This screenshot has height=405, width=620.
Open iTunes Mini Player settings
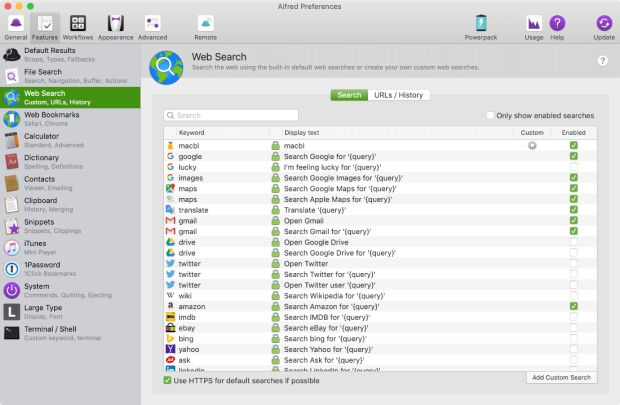click(70, 247)
